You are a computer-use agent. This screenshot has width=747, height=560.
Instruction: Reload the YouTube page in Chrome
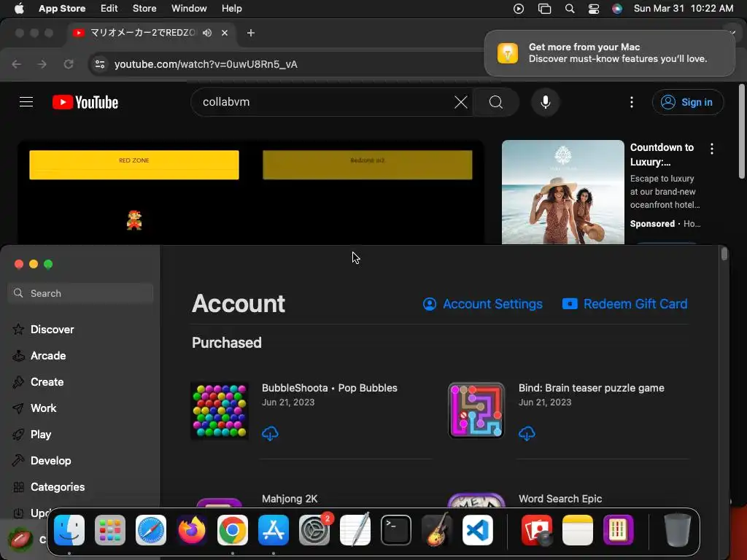[x=69, y=64]
